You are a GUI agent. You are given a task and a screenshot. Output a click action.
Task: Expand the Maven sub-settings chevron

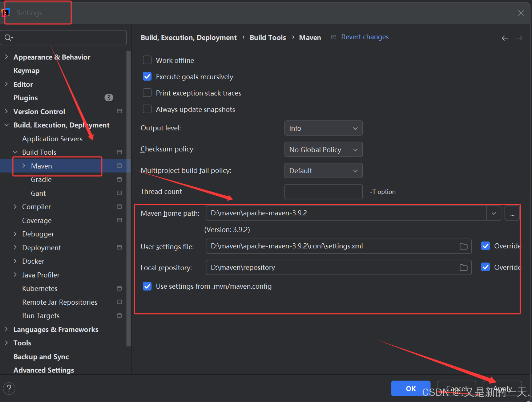coord(24,166)
